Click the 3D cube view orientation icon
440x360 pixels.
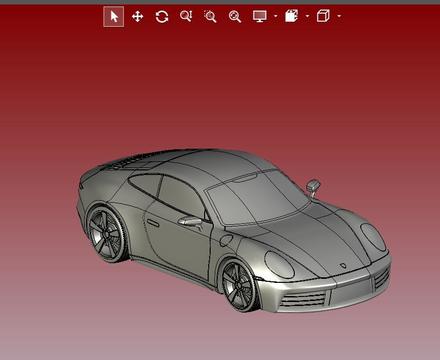[323, 16]
